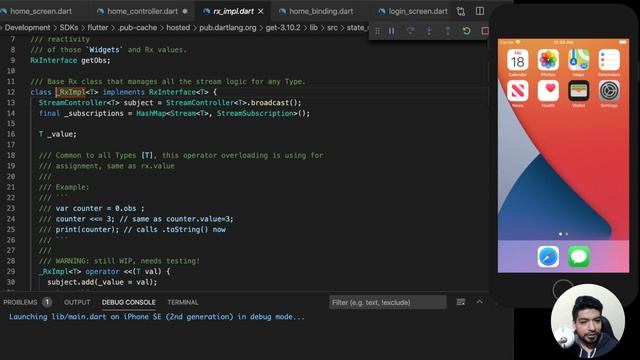This screenshot has height=360, width=640.
Task: Open the pub.dartlang.org breadcrumb folder
Action: point(228,28)
